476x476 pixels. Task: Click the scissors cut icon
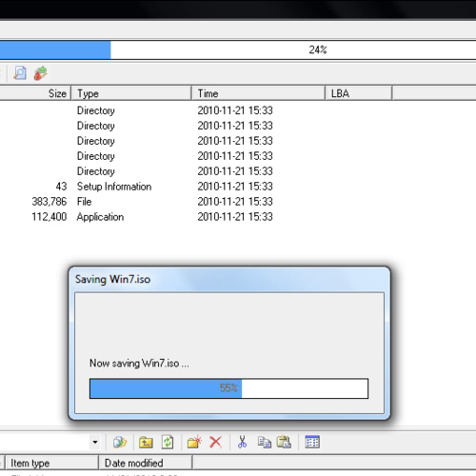click(242, 442)
